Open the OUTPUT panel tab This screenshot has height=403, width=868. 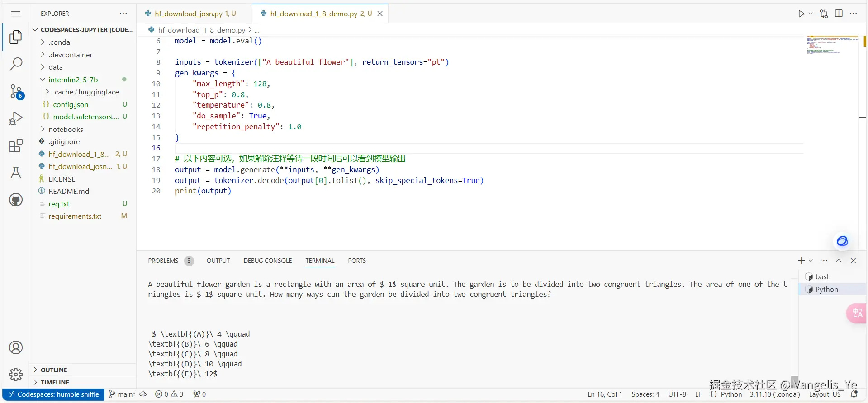pyautogui.click(x=218, y=261)
